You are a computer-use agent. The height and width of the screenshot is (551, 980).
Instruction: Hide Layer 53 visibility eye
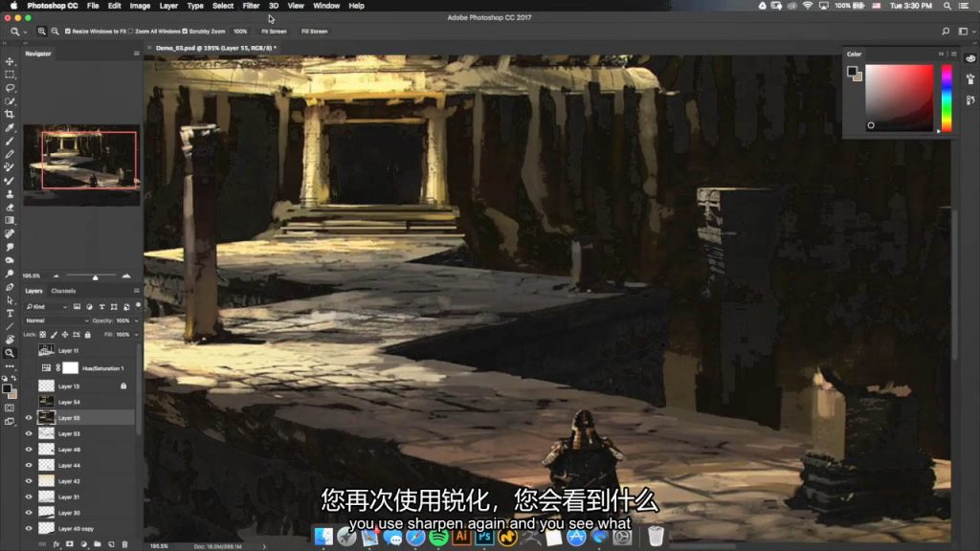point(29,433)
